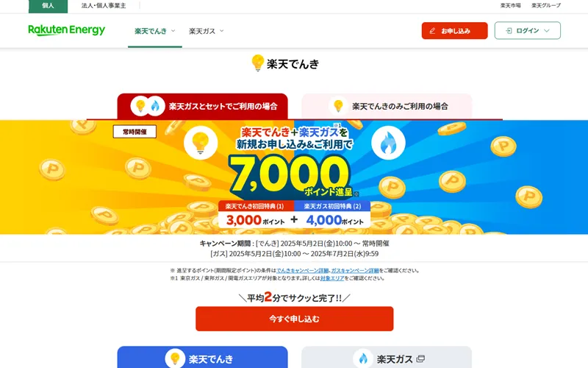Click the lightbulb icon beside 楽天でんき heading
588x368 pixels.
(258, 63)
